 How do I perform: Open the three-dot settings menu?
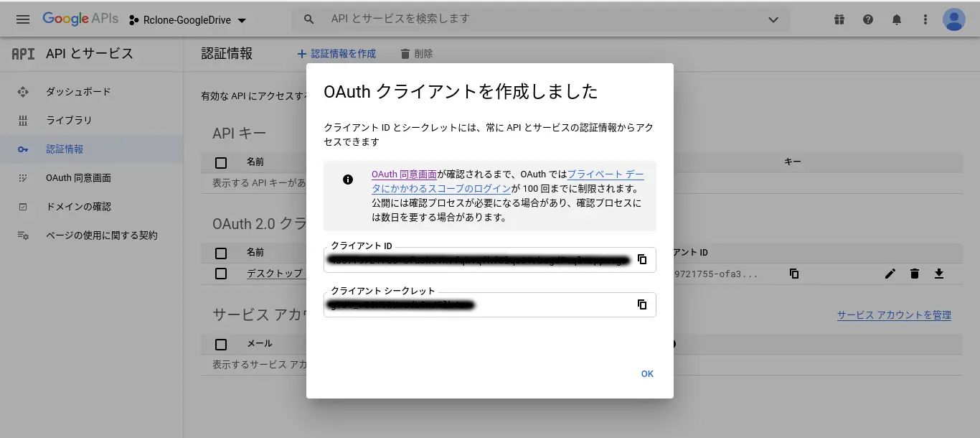point(925,19)
